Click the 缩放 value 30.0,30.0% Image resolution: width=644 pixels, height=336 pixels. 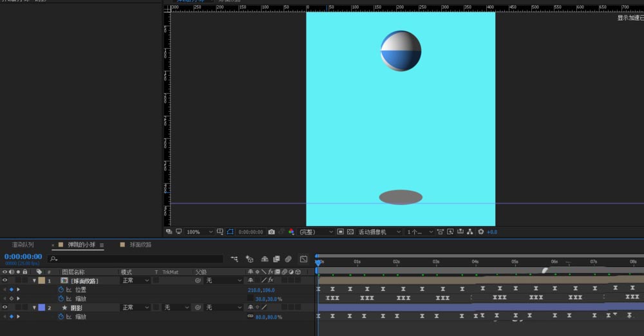pyautogui.click(x=269, y=299)
